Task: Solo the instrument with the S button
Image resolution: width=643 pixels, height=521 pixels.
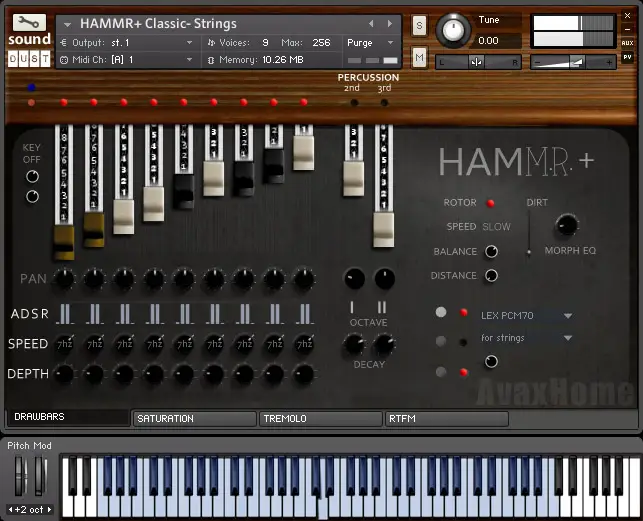Action: click(419, 25)
